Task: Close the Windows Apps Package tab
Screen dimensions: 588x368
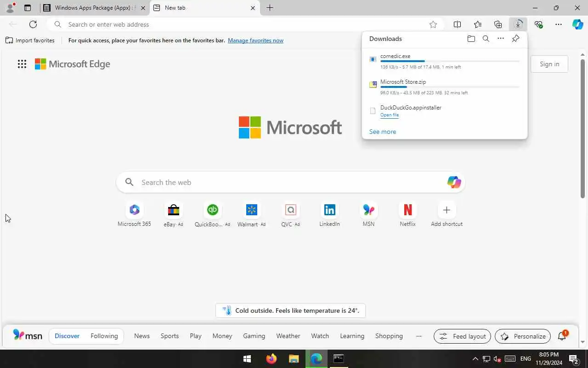Action: point(143,8)
